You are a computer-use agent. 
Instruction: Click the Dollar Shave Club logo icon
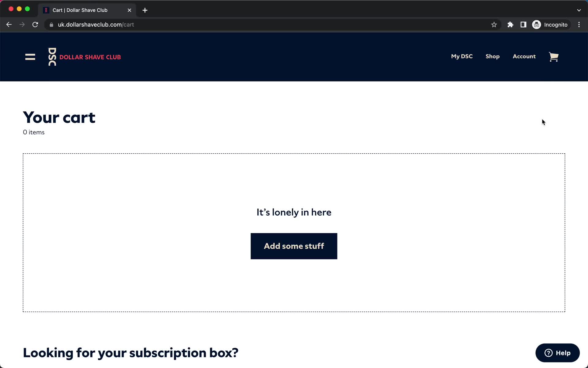(x=52, y=56)
